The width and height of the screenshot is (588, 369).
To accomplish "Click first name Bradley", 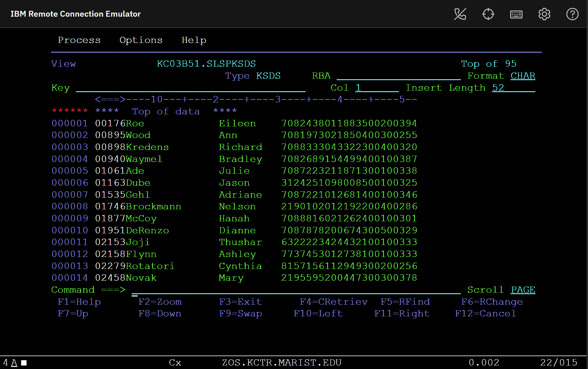I will (x=241, y=159).
